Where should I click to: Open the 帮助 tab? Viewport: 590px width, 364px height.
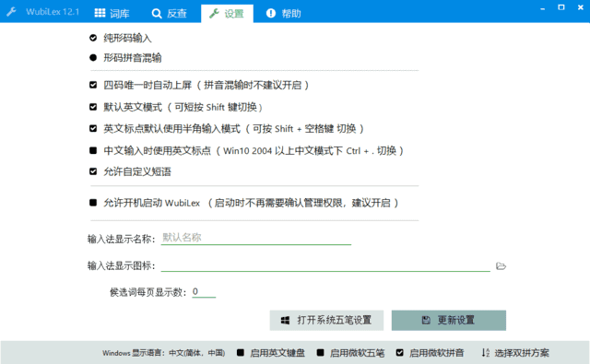pos(283,13)
